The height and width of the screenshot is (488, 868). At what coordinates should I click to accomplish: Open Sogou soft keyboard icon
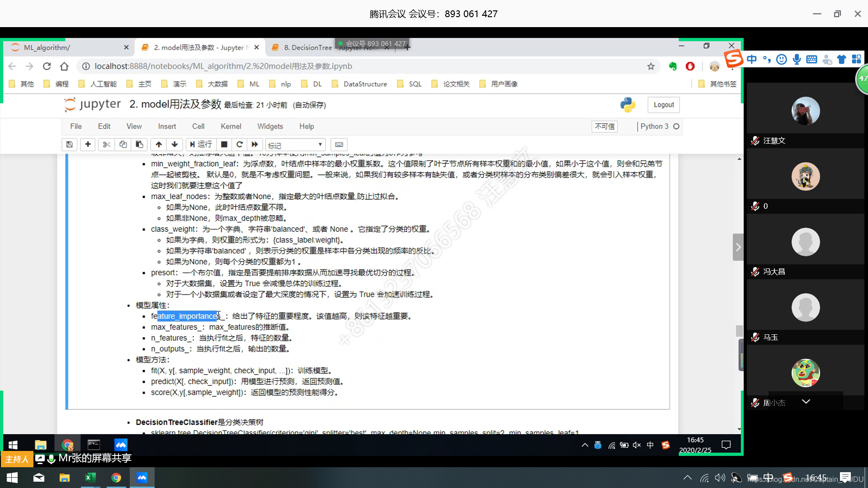tap(811, 59)
